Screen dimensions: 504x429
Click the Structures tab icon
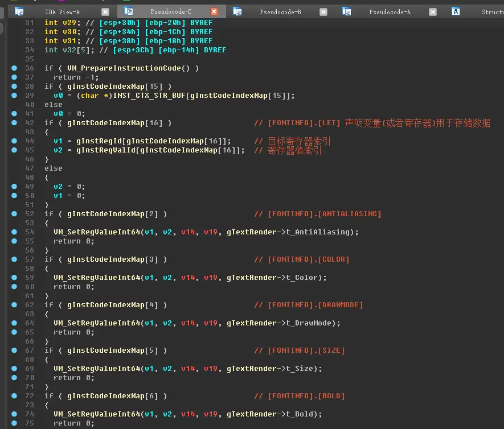[456, 11]
